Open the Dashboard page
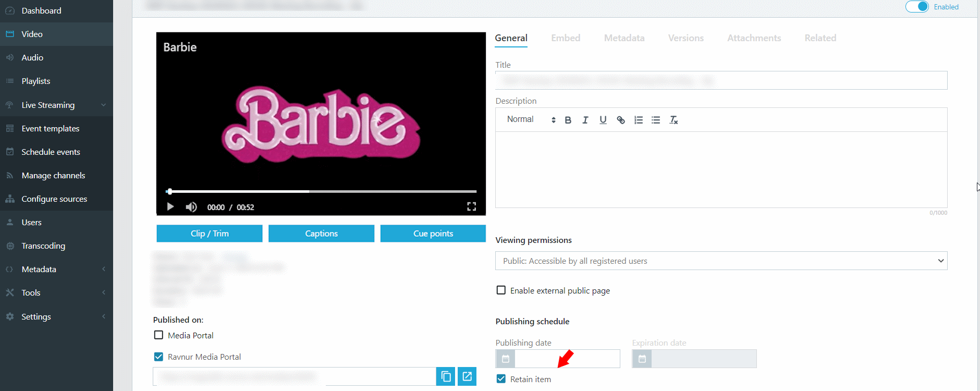980x391 pixels. pyautogui.click(x=56, y=10)
